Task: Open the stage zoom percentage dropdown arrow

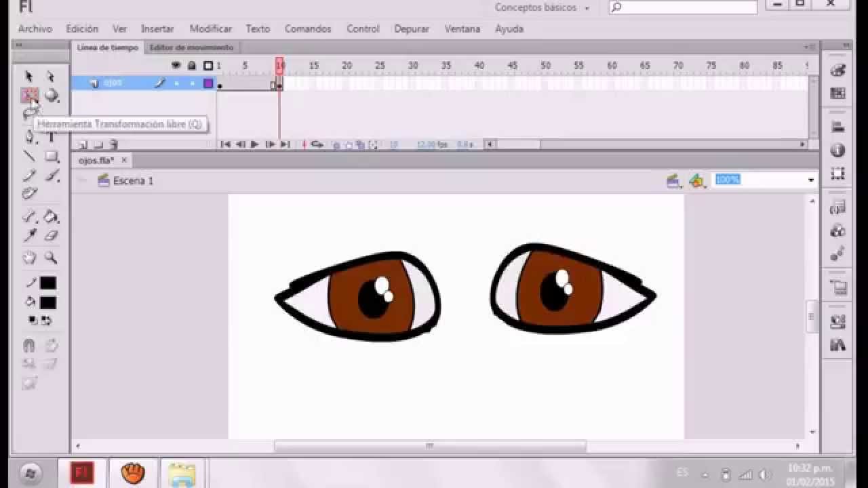Action: click(x=810, y=180)
